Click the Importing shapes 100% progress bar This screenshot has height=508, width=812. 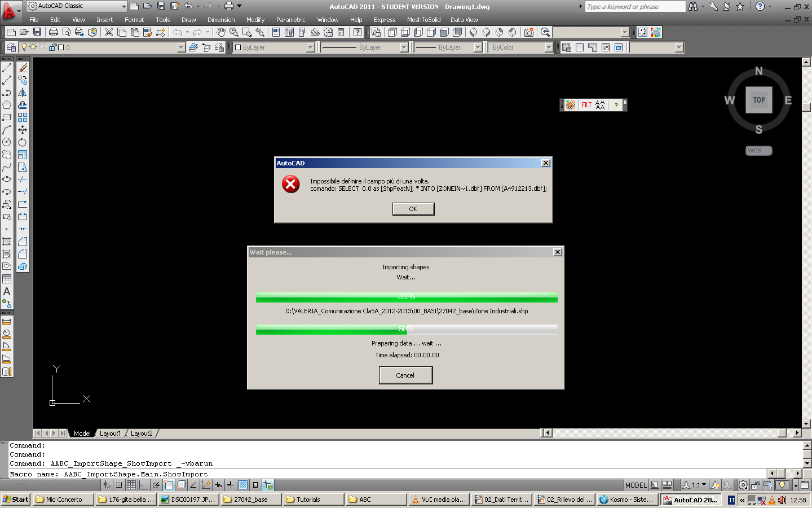(x=407, y=297)
